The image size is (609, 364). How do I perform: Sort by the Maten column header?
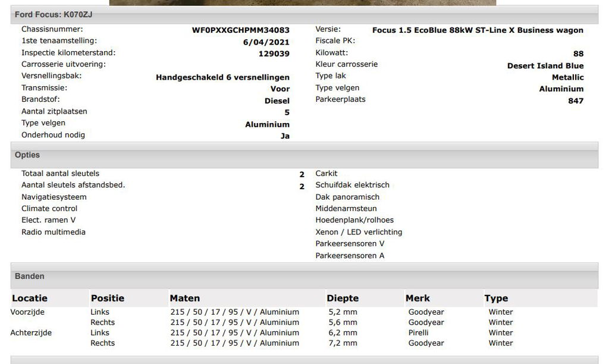coord(185,299)
